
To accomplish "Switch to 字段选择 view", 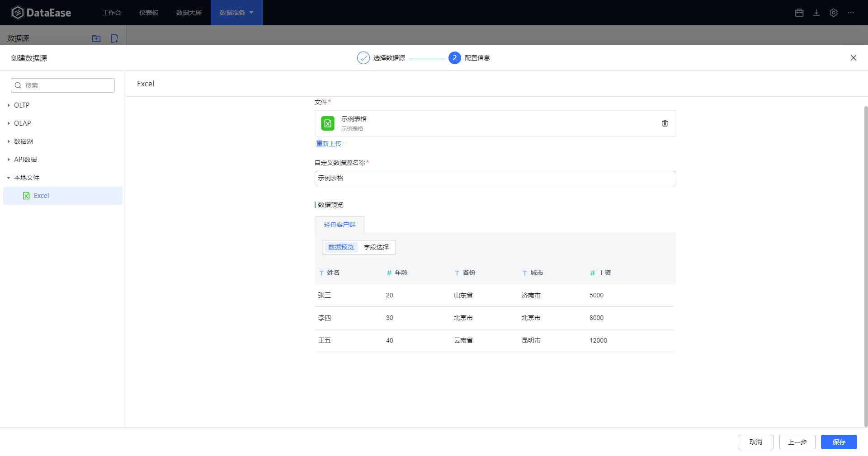I will 376,247.
